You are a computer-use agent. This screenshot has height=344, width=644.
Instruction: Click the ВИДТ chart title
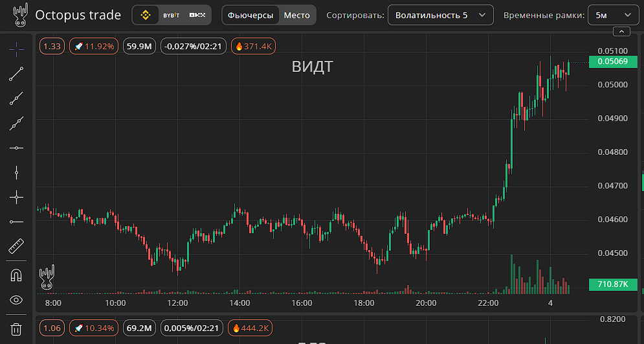[x=312, y=67]
